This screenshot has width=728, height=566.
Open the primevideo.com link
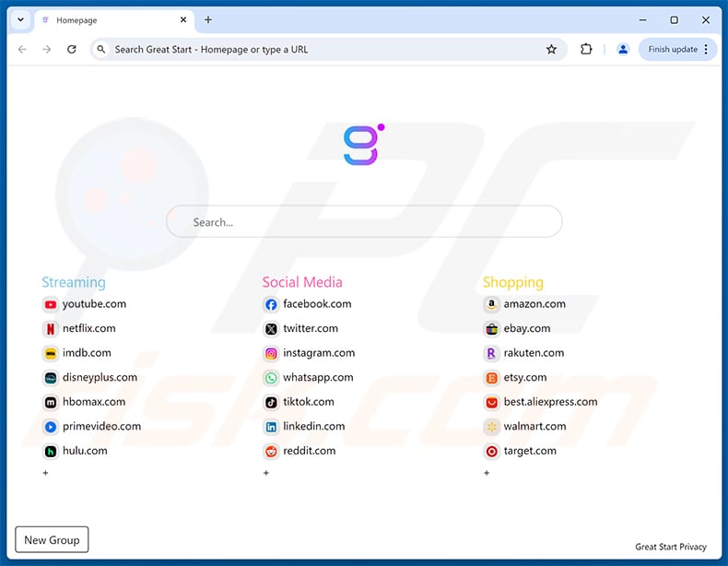[101, 426]
